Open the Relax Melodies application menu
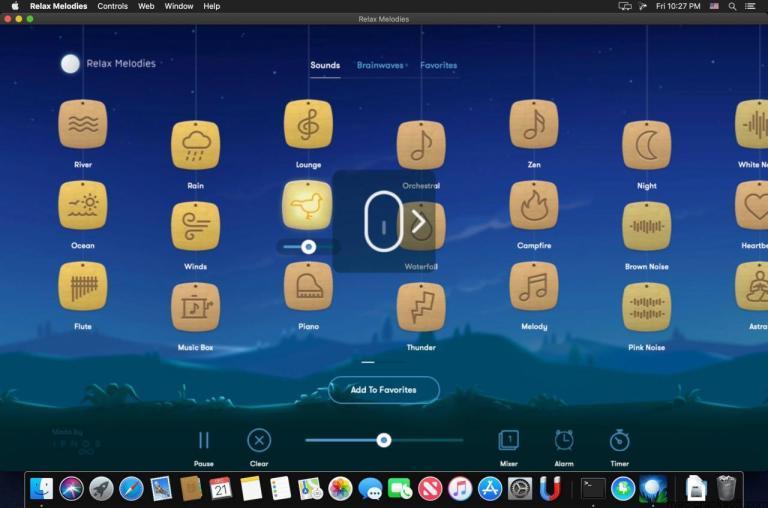 [x=58, y=6]
